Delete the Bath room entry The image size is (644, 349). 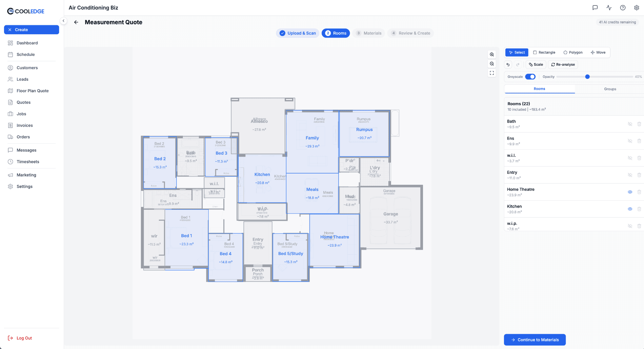pyautogui.click(x=640, y=124)
